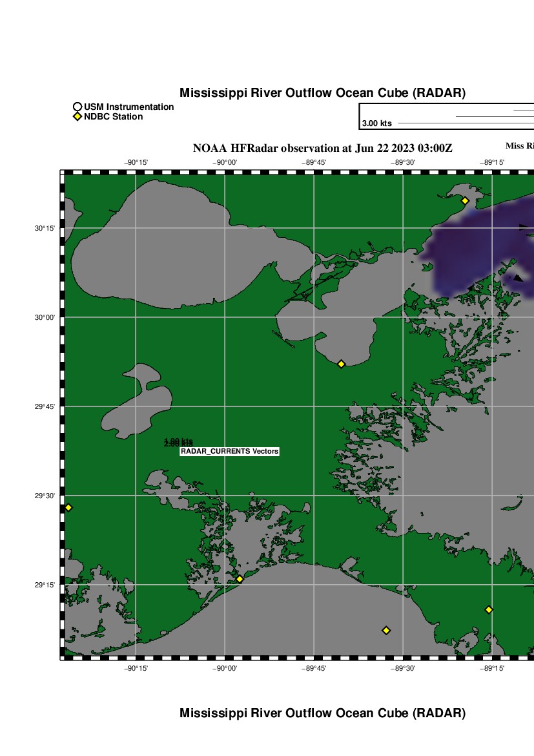Pick NDBC diamond between 29°45' and 30°00' latitudes

click(x=341, y=364)
